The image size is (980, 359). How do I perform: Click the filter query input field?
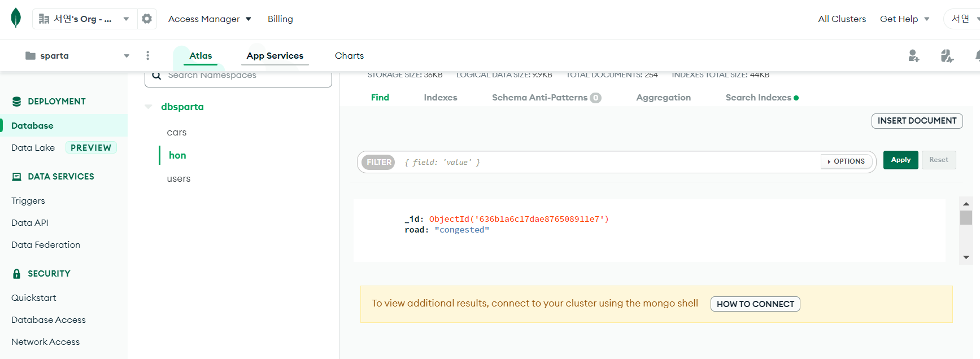pos(609,162)
